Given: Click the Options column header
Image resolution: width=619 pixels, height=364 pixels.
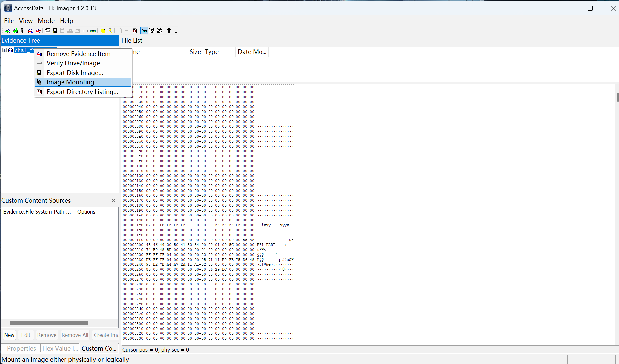Looking at the screenshot, I should coord(97,212).
